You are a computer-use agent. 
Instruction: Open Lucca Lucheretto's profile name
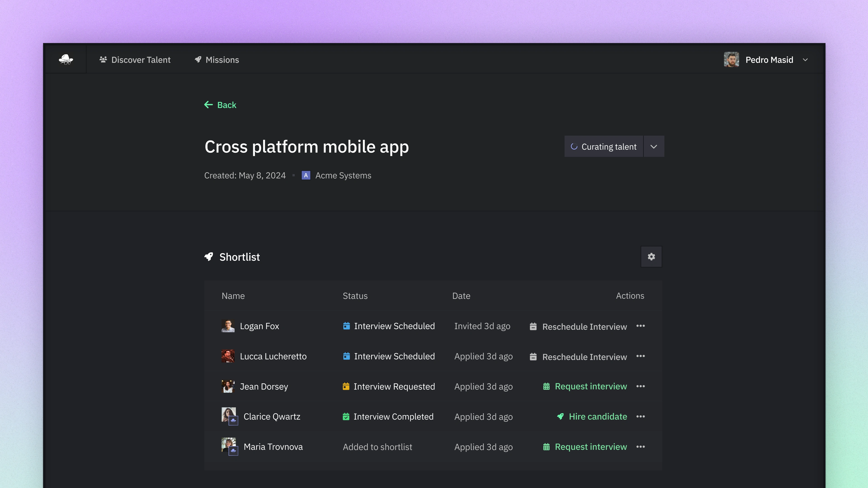(273, 356)
